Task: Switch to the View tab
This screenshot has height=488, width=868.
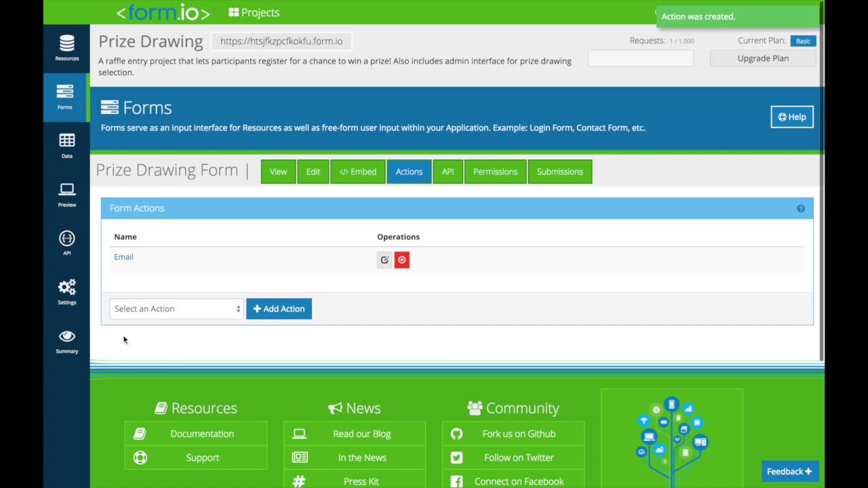Action: 278,171
